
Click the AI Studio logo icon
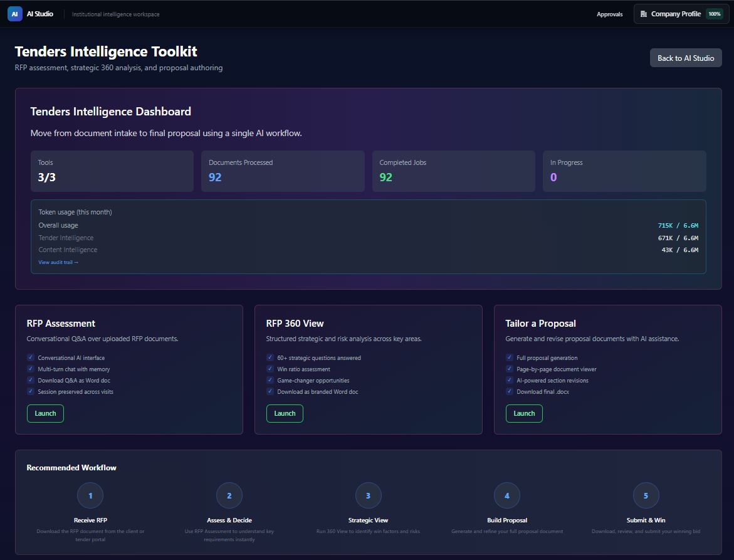15,14
